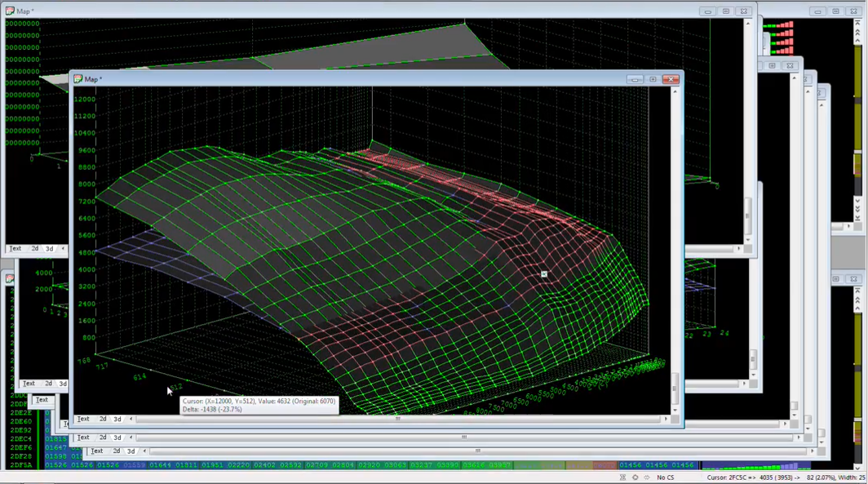Click the front Map window title icon
Image resolution: width=868 pixels, height=484 pixels.
click(x=78, y=79)
